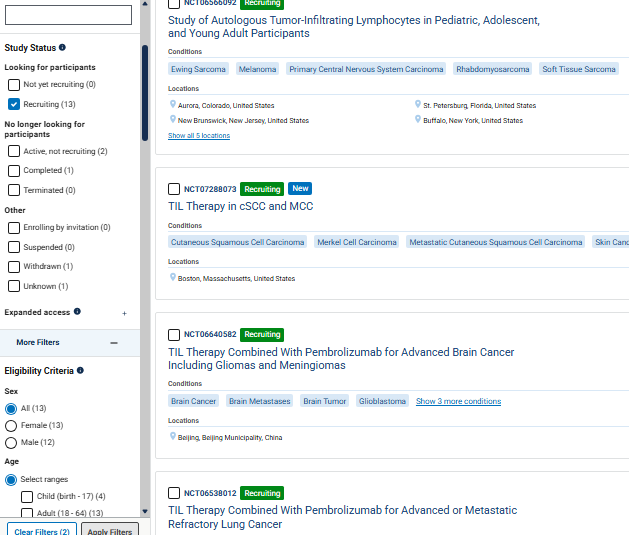This screenshot has height=535, width=629.
Task: Click the Glioblastoma condition tag
Action: click(x=382, y=401)
